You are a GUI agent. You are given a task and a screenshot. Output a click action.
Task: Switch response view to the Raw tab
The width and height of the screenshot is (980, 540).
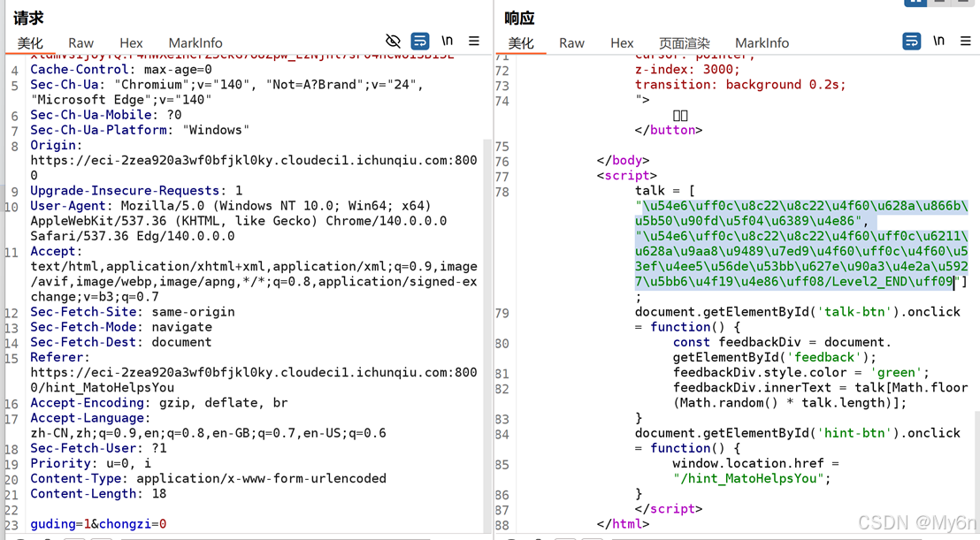coord(571,42)
